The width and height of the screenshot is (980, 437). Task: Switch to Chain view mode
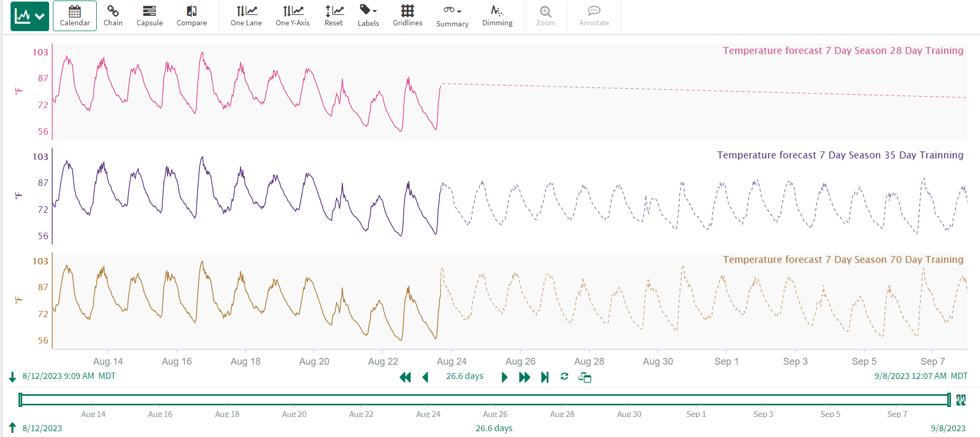point(113,16)
